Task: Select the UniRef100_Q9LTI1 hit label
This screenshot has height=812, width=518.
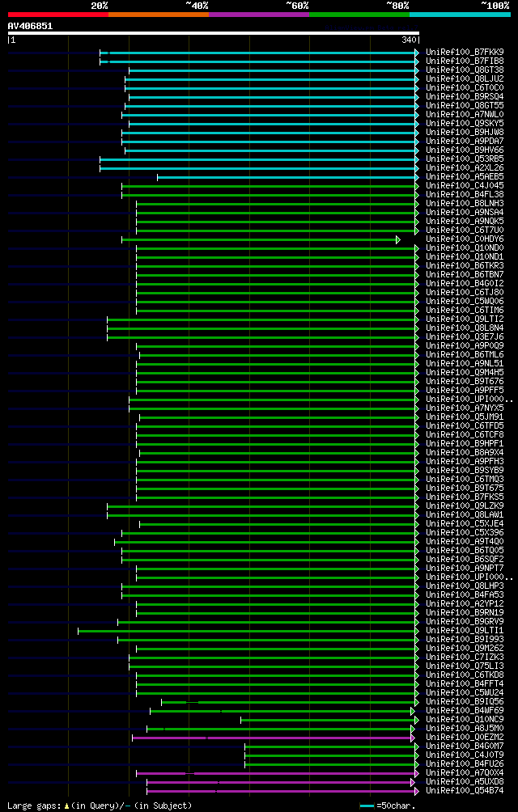Action: [465, 630]
